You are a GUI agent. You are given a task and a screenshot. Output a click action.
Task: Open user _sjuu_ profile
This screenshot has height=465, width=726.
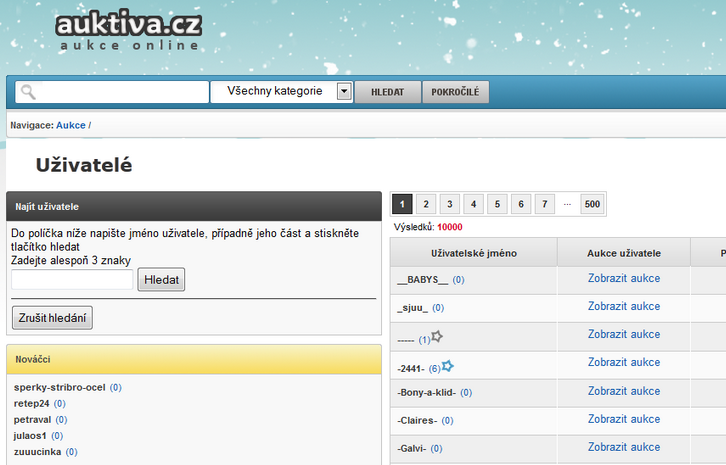coord(413,308)
